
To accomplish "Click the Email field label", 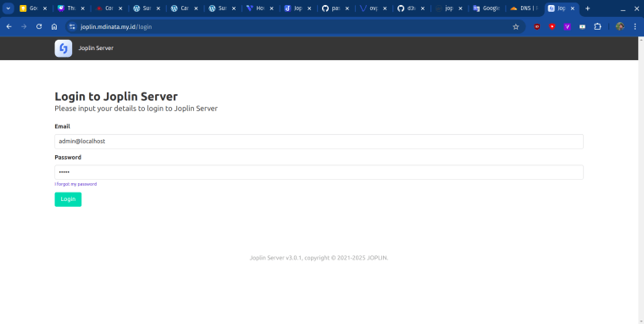I will (x=63, y=126).
